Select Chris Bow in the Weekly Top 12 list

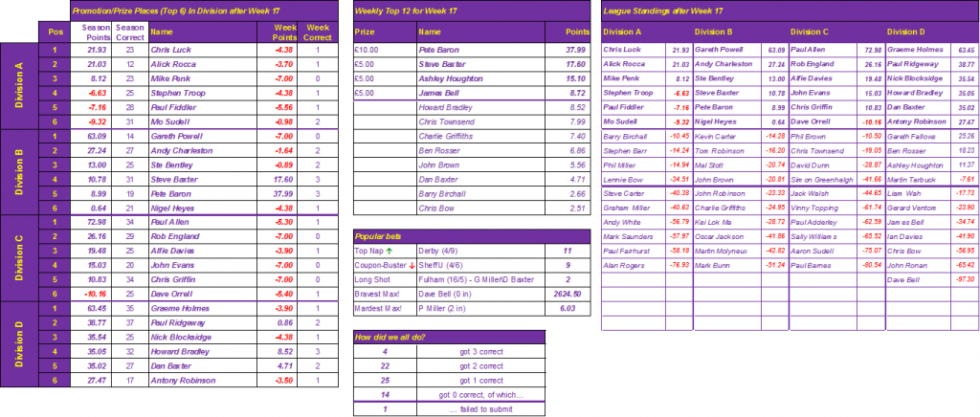click(436, 208)
